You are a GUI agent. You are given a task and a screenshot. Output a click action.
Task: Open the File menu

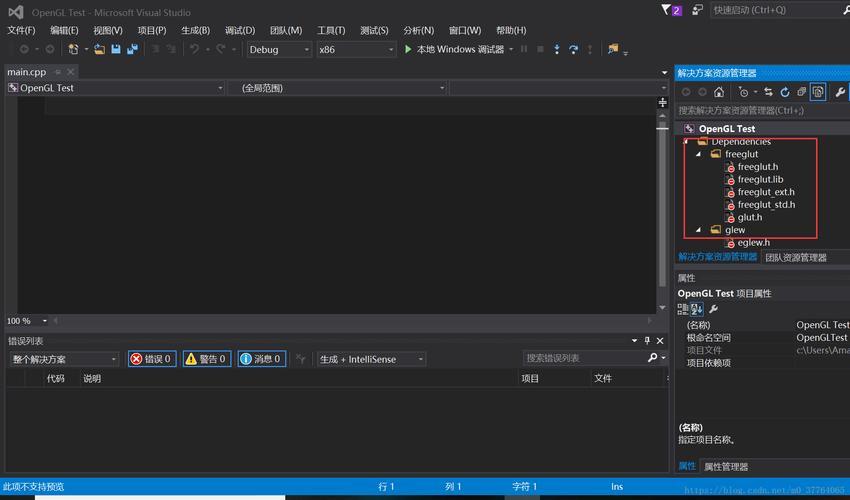pos(21,30)
